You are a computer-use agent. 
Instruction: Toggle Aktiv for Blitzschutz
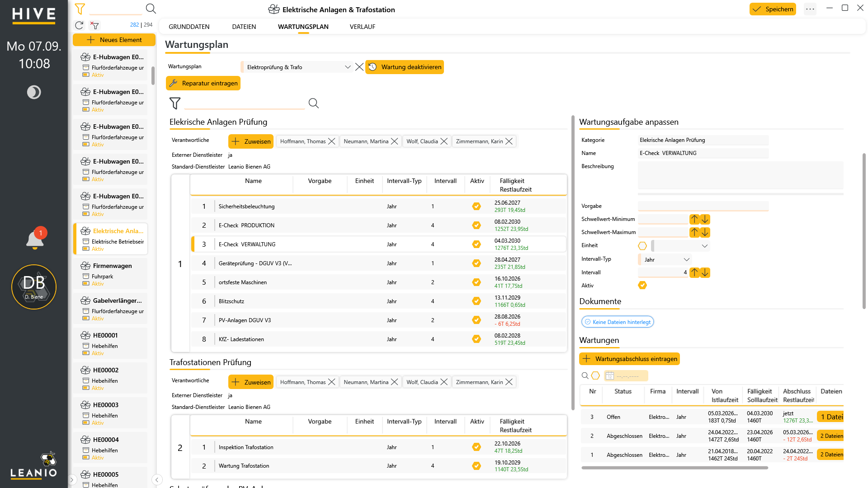coord(476,301)
